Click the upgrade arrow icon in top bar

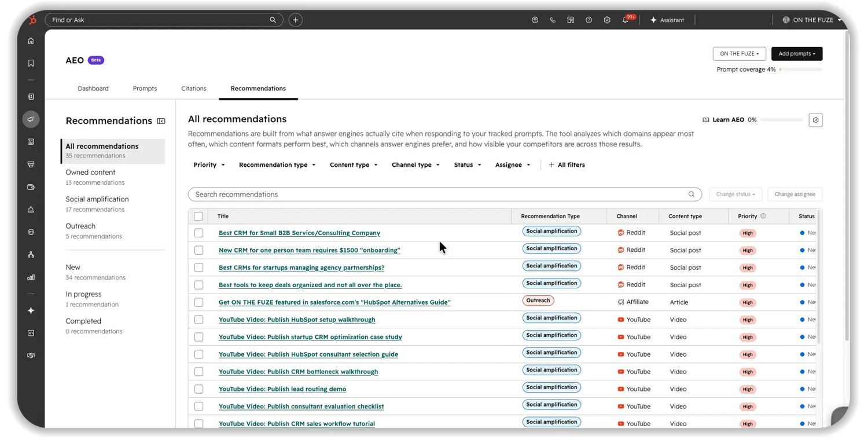coord(535,20)
